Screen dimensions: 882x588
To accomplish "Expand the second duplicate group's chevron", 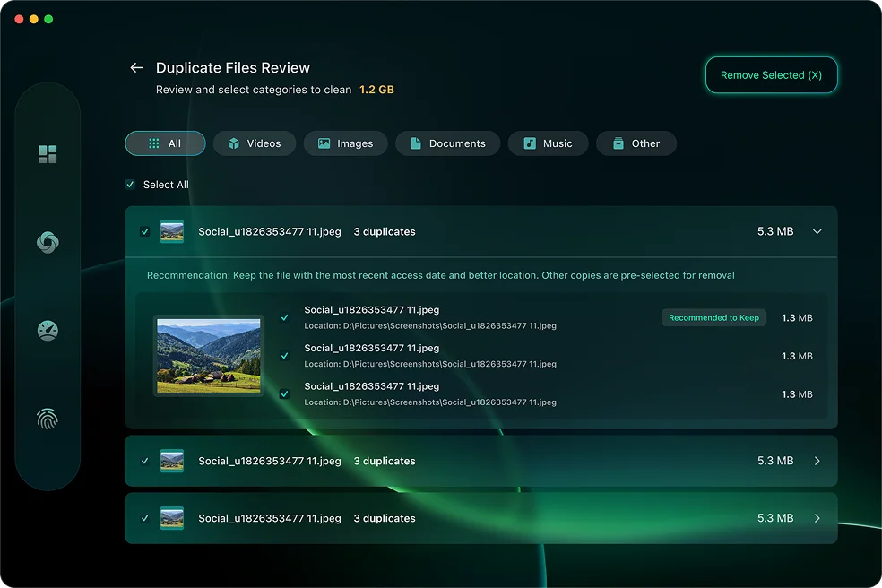I will [817, 461].
